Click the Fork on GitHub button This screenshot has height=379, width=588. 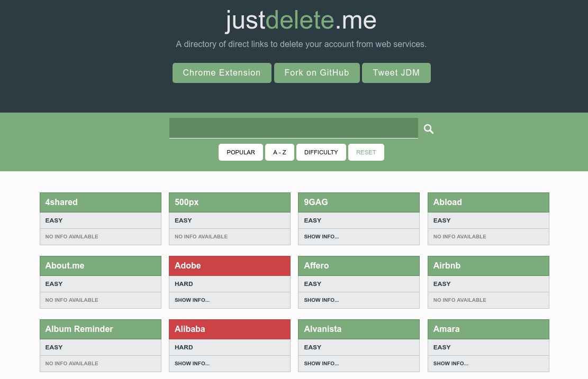(316, 72)
